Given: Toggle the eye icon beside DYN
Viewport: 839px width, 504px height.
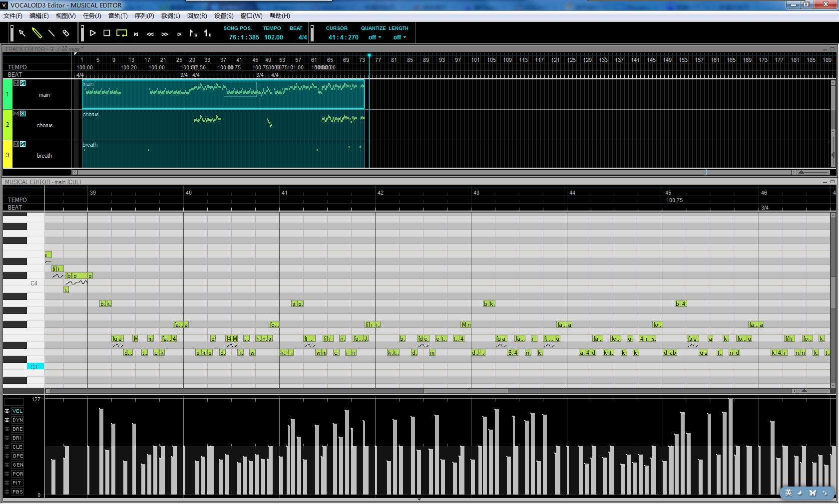Looking at the screenshot, I should pos(7,420).
